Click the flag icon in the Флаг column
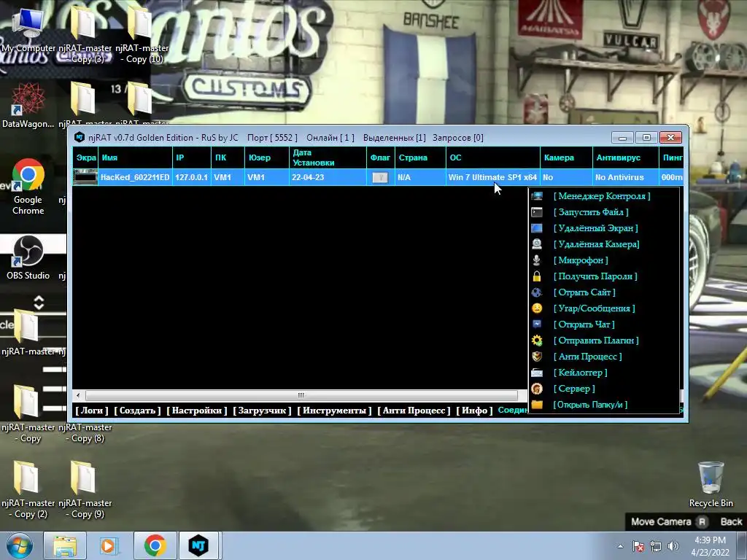Image resolution: width=747 pixels, height=560 pixels. 380,178
